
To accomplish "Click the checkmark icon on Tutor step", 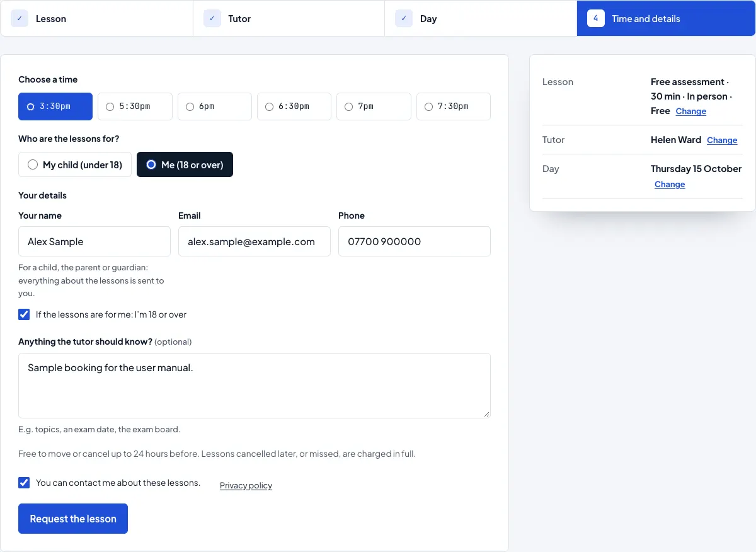I will pos(212,18).
